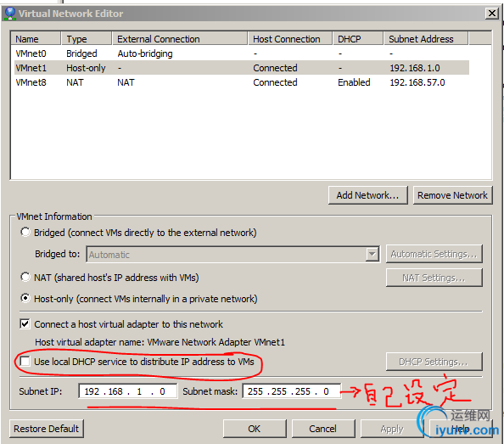
Task: Close the Virtual Network Editor dialog
Action: pyautogui.click(x=491, y=14)
